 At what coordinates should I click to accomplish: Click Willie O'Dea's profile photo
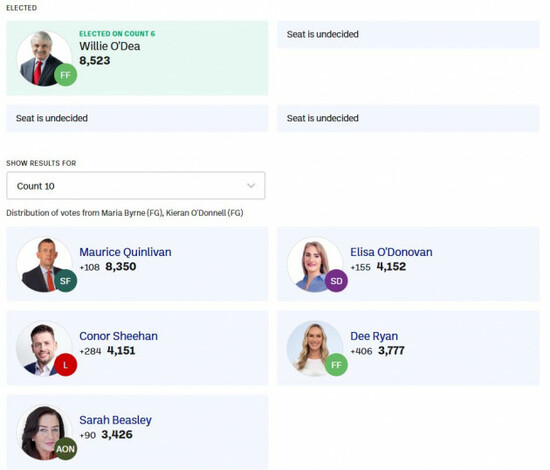click(42, 58)
